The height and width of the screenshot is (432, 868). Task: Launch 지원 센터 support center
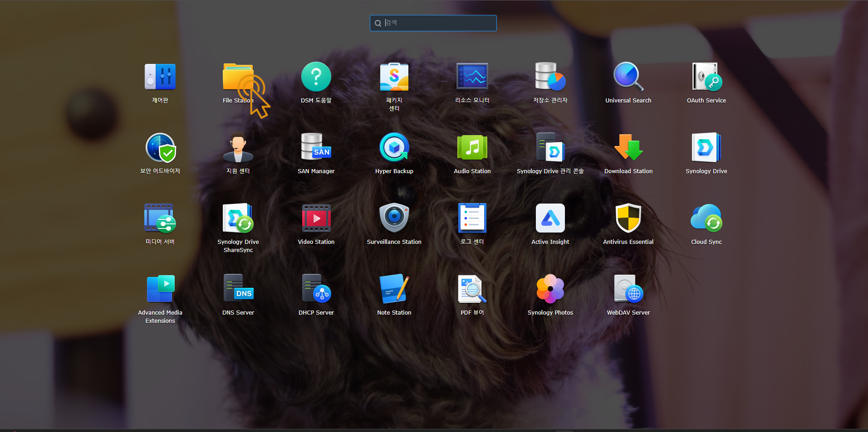[238, 147]
